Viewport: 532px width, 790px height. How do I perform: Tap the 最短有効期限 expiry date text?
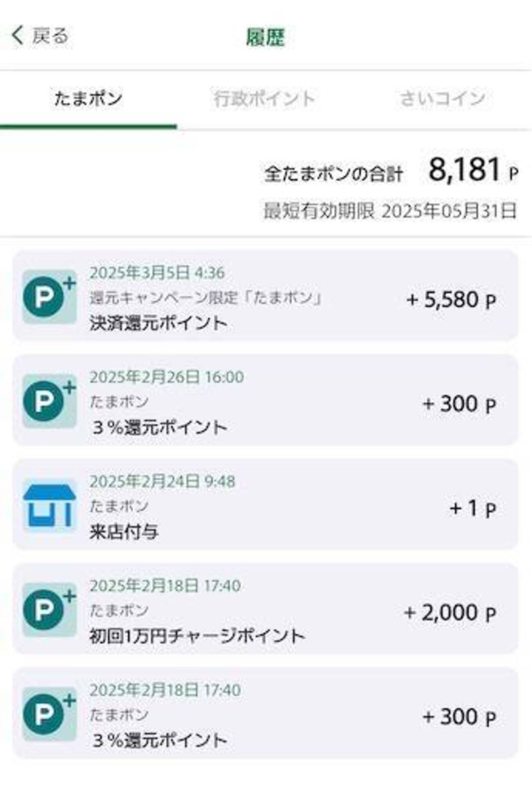click(390, 211)
